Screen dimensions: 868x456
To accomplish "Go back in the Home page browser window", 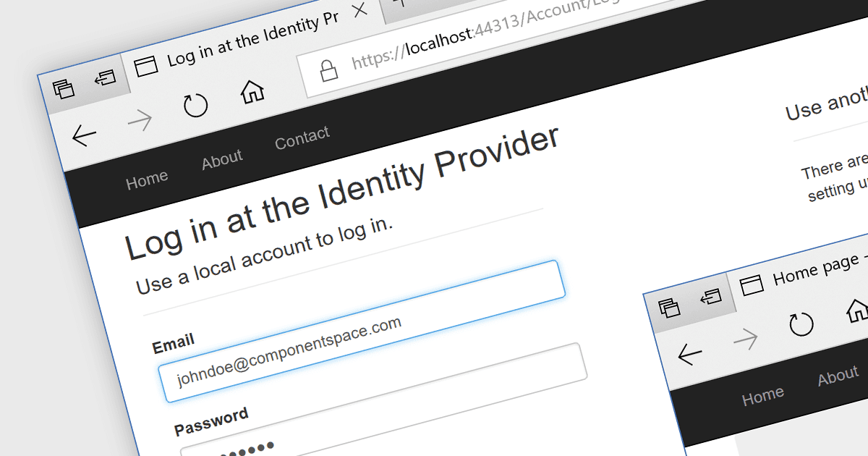I will 689,354.
